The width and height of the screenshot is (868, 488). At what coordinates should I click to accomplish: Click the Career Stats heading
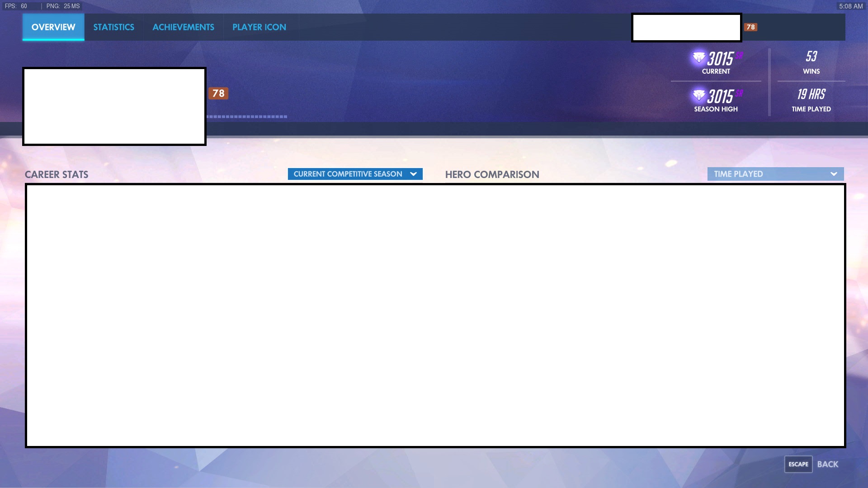click(57, 174)
